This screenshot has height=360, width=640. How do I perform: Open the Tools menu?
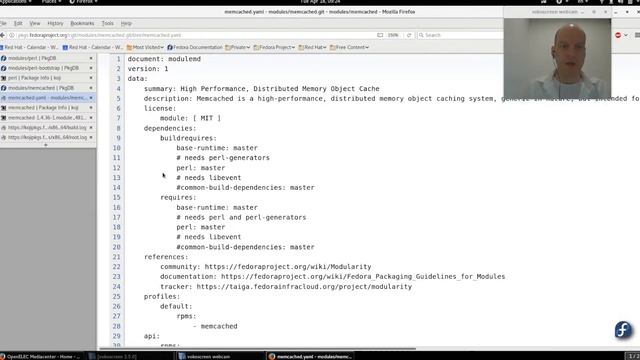click(x=107, y=24)
